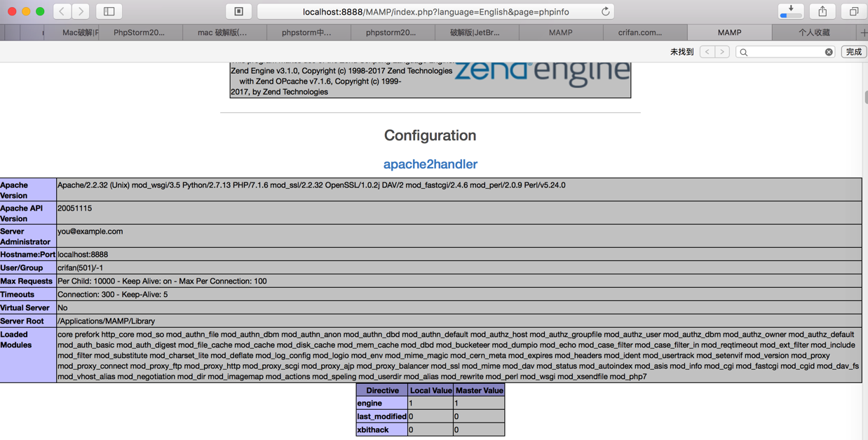Switch to the lowercase phpstorm20... tab
Screen dimensions: 868x440
(x=393, y=32)
